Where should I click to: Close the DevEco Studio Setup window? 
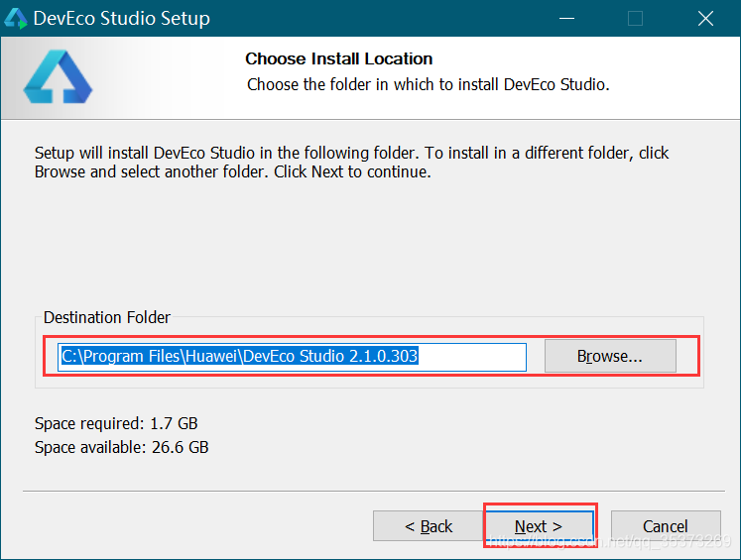[x=705, y=19]
